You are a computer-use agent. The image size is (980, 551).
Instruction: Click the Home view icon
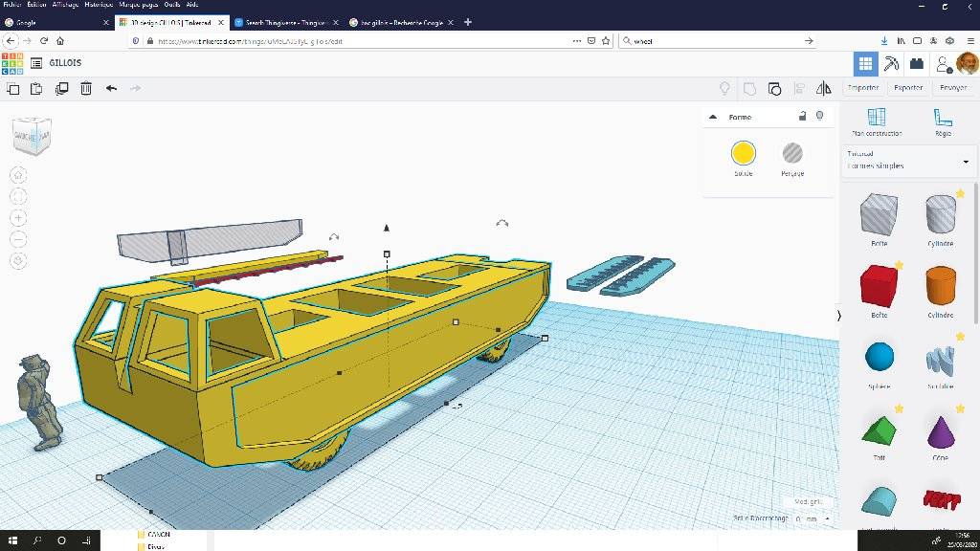(x=19, y=175)
